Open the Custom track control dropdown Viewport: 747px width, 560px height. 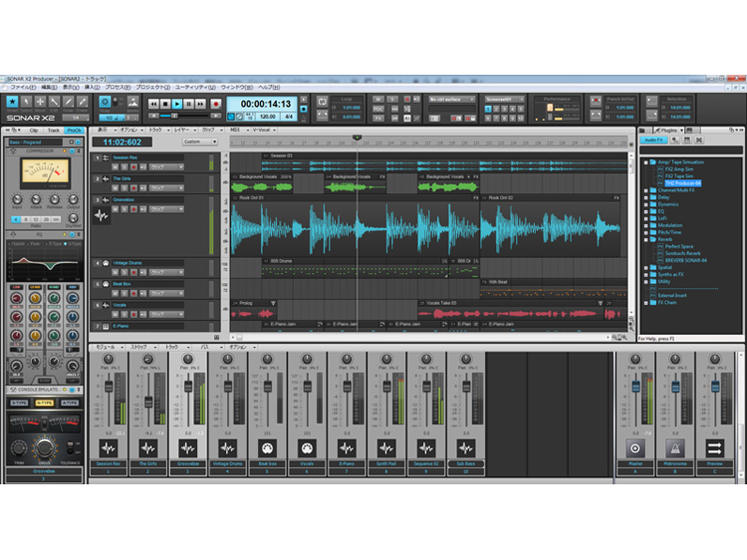point(200,142)
